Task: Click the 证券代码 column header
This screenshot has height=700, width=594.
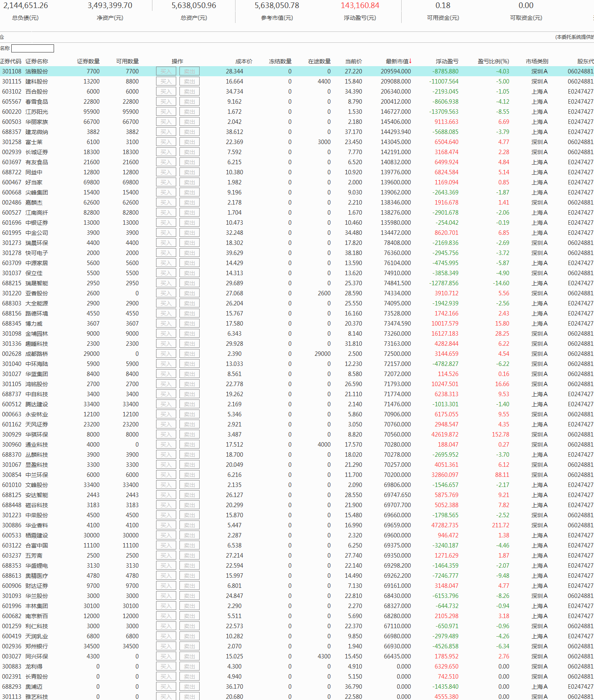Action: click(10, 61)
